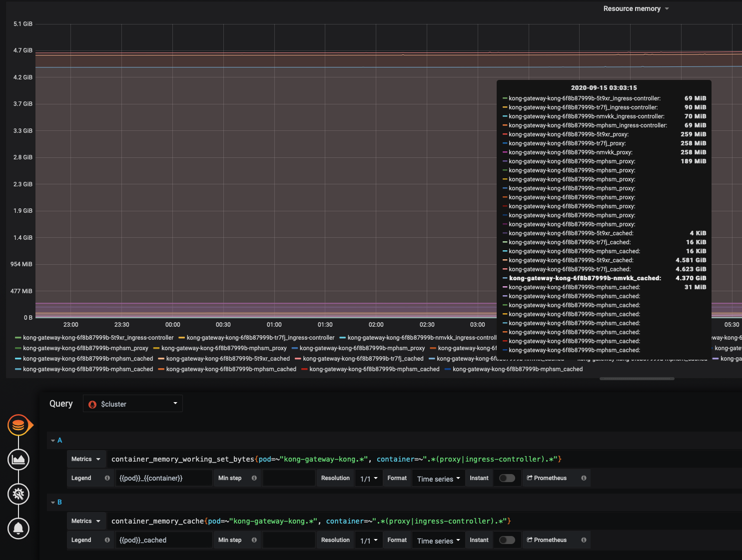
Task: Click the info icon beside Prometheus in query B
Action: pos(584,540)
